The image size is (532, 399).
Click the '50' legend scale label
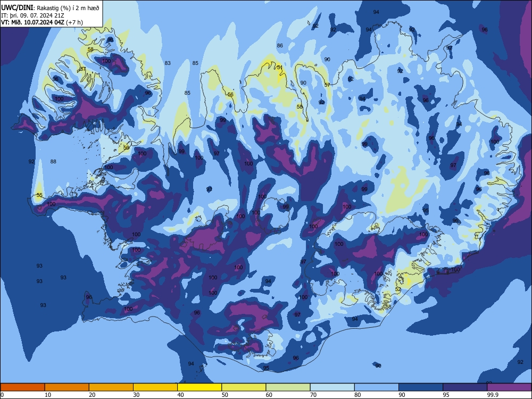[225, 395]
